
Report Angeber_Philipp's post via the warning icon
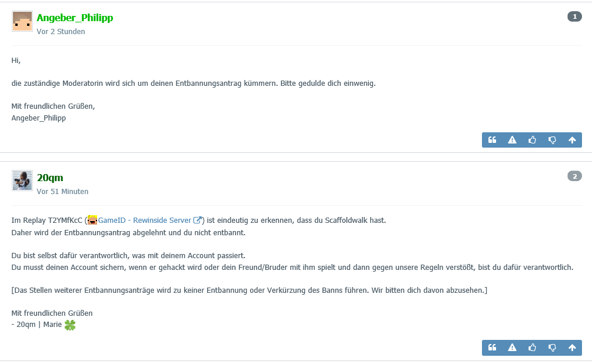pos(512,140)
